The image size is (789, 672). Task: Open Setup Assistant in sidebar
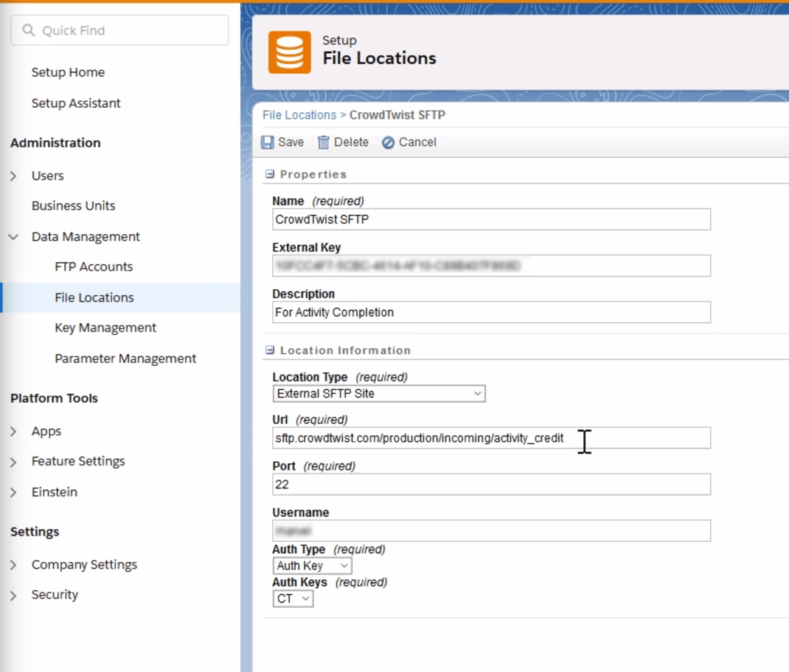point(76,103)
